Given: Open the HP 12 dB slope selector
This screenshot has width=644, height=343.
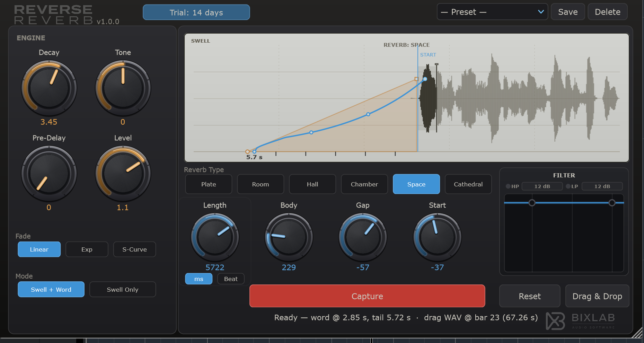Looking at the screenshot, I should [542, 186].
